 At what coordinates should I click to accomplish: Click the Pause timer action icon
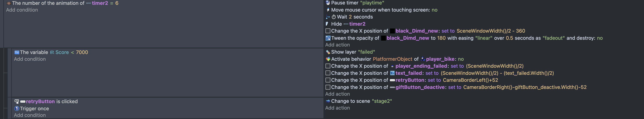(x=328, y=3)
